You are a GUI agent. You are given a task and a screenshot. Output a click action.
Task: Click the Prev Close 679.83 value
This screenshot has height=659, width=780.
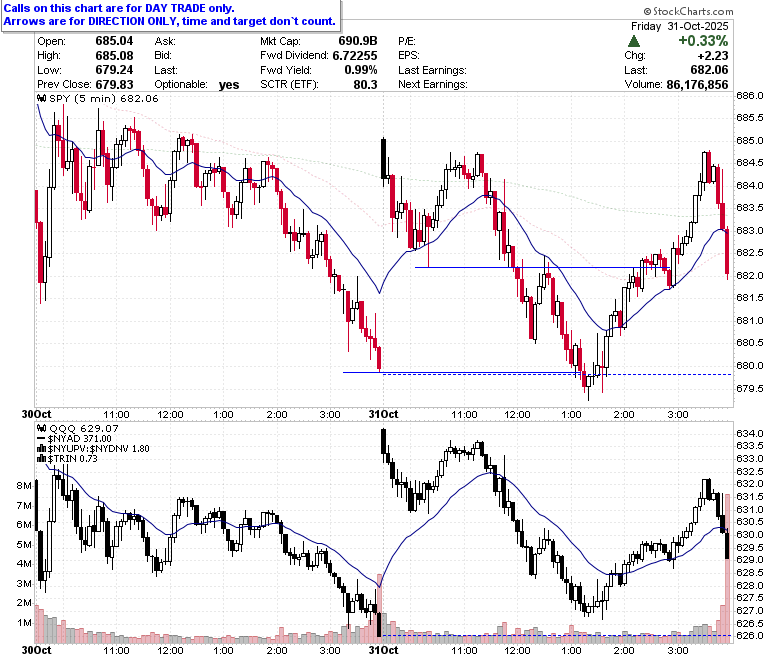114,85
